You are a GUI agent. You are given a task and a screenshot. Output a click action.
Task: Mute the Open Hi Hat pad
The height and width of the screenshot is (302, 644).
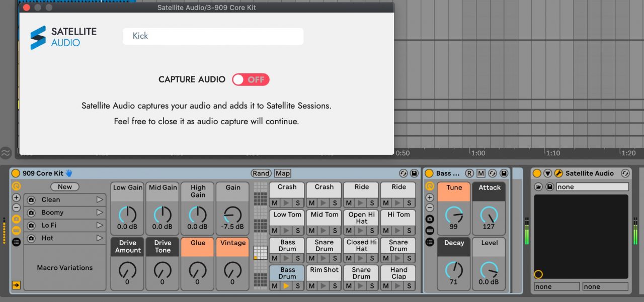tap(349, 231)
